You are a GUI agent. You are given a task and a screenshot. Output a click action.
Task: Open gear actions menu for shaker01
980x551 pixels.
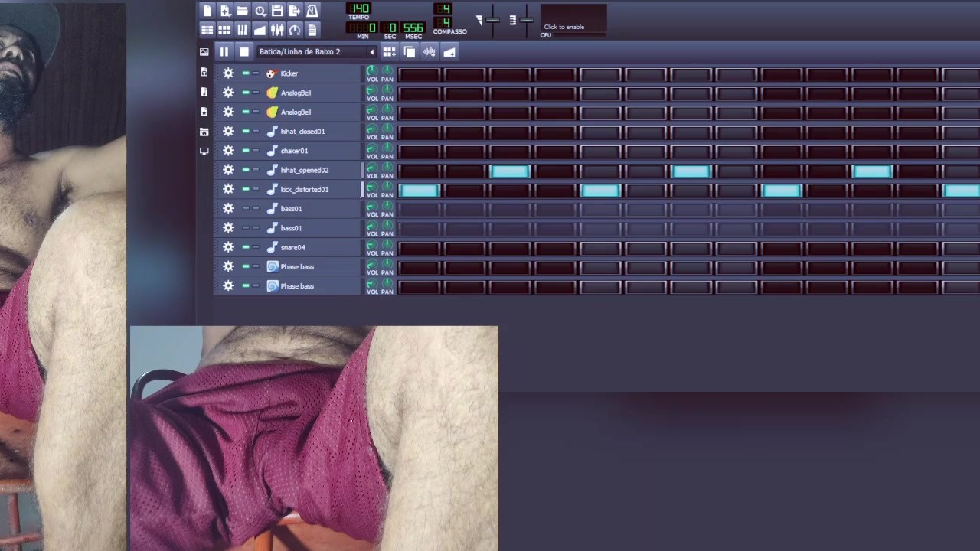[228, 151]
